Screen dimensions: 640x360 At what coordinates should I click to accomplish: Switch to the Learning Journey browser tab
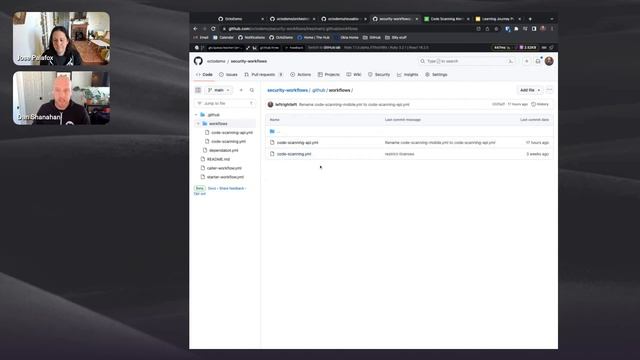click(498, 19)
